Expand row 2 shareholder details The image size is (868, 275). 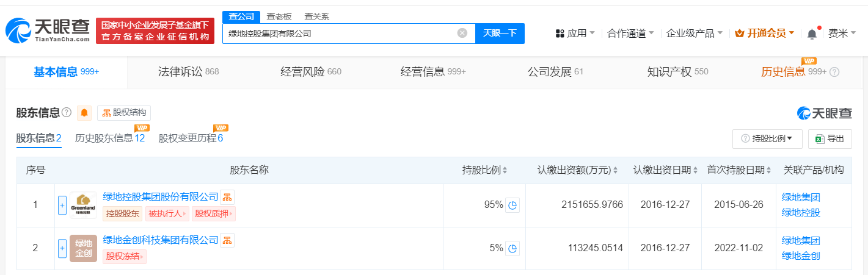pyautogui.click(x=62, y=248)
